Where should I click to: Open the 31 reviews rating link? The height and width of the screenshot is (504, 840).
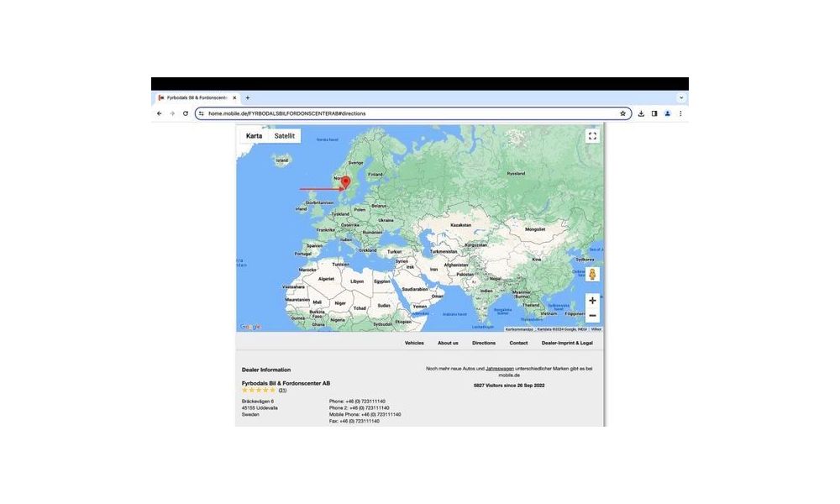click(282, 390)
